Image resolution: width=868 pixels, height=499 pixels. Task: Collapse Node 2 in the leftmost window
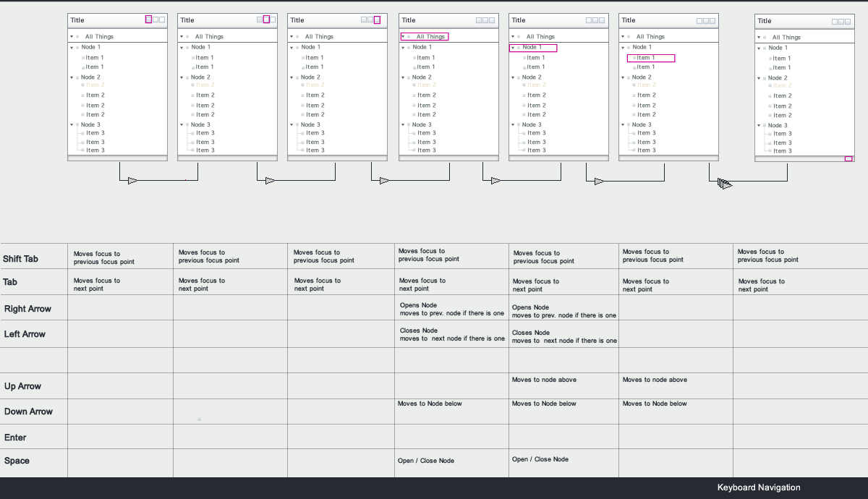[72, 77]
